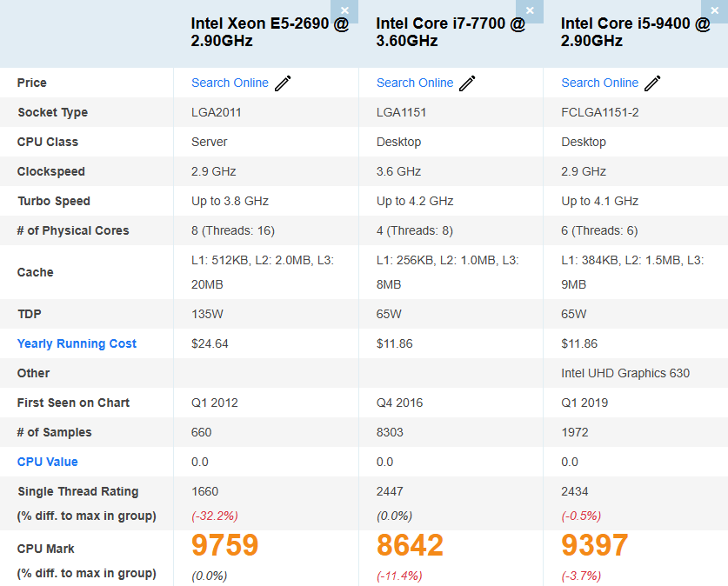
Task: Remove Intel Core i5-9400 column
Action: pyautogui.click(x=715, y=10)
